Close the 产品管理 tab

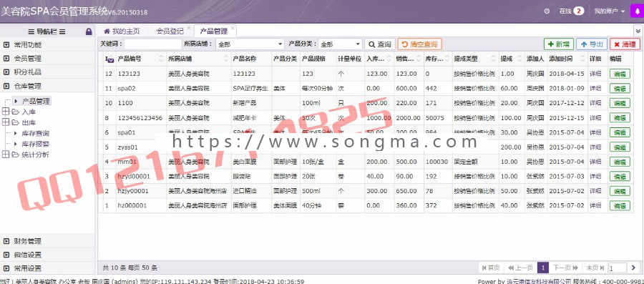[233, 29]
